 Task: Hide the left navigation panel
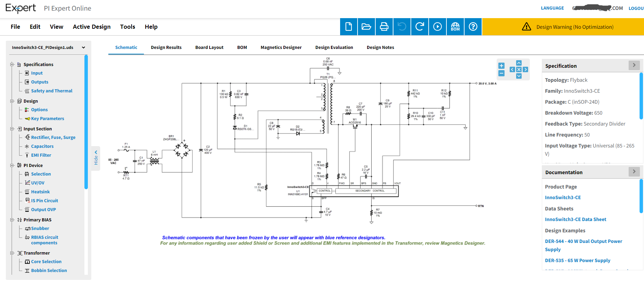coord(96,158)
